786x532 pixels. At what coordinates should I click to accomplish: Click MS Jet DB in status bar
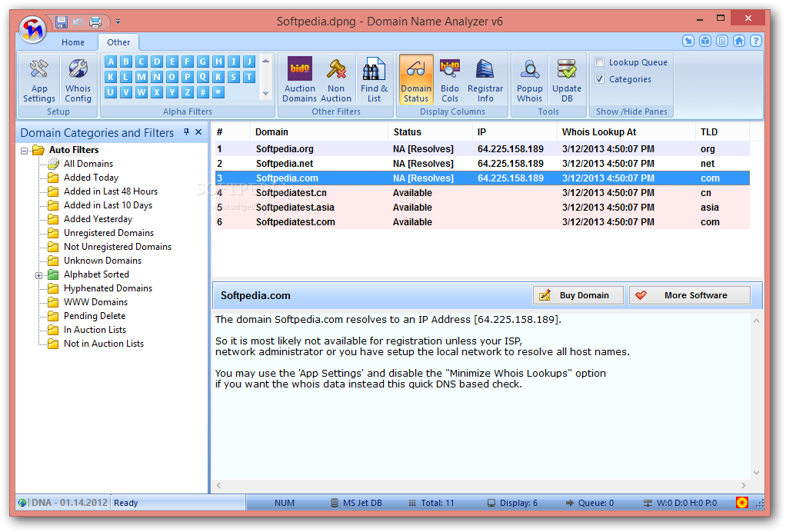point(356,503)
